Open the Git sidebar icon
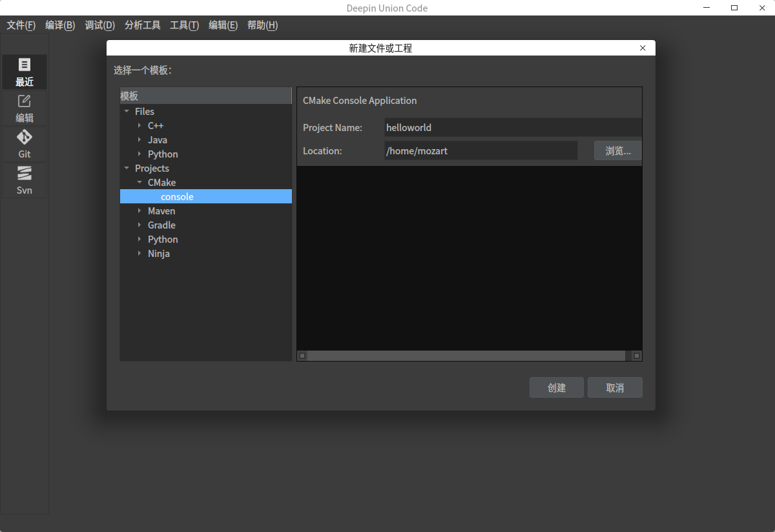This screenshot has height=532, width=775. click(x=25, y=144)
